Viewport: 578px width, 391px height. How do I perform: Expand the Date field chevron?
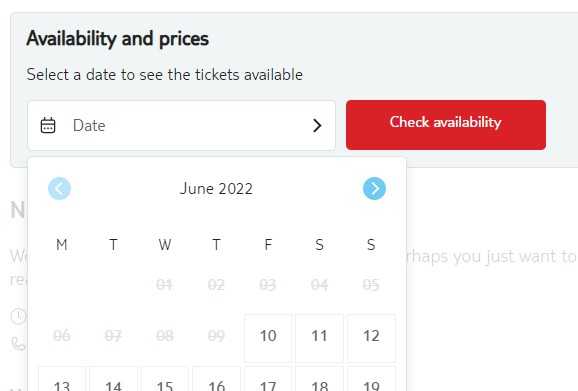tap(317, 126)
